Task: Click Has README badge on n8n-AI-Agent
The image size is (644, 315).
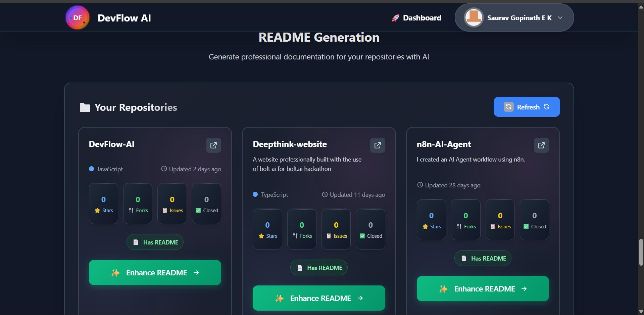Action: [x=483, y=258]
